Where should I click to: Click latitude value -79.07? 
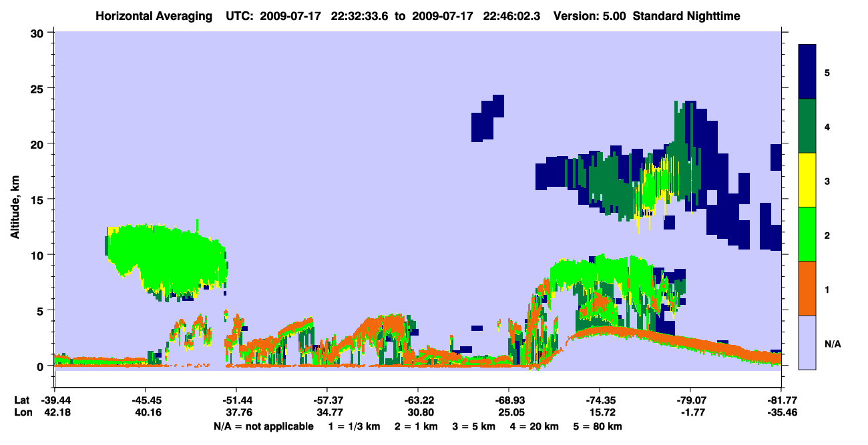tap(690, 400)
